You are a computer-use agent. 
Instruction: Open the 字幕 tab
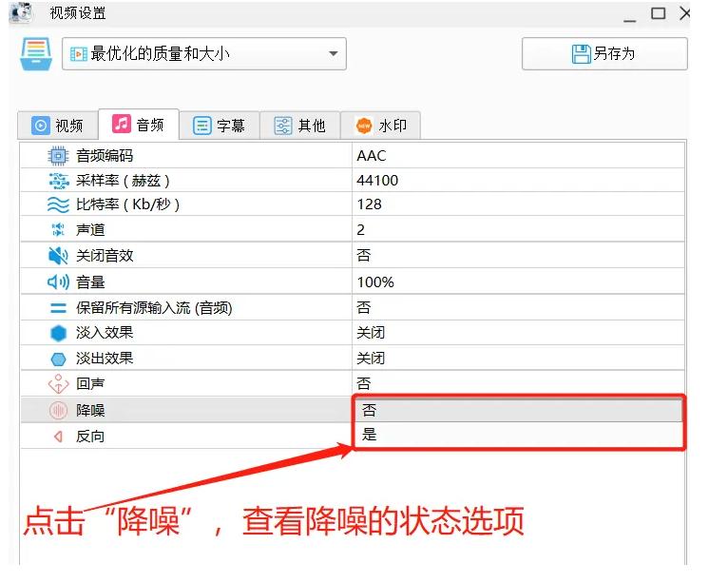click(220, 126)
